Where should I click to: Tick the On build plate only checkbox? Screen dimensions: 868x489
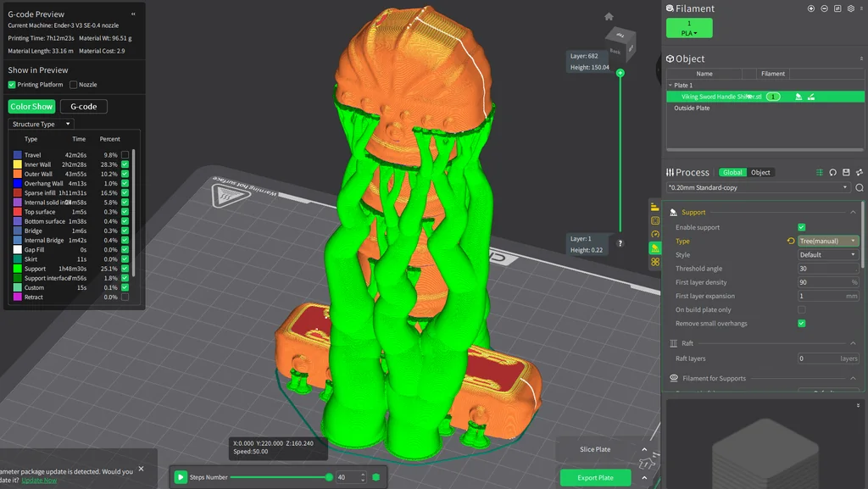pyautogui.click(x=802, y=310)
